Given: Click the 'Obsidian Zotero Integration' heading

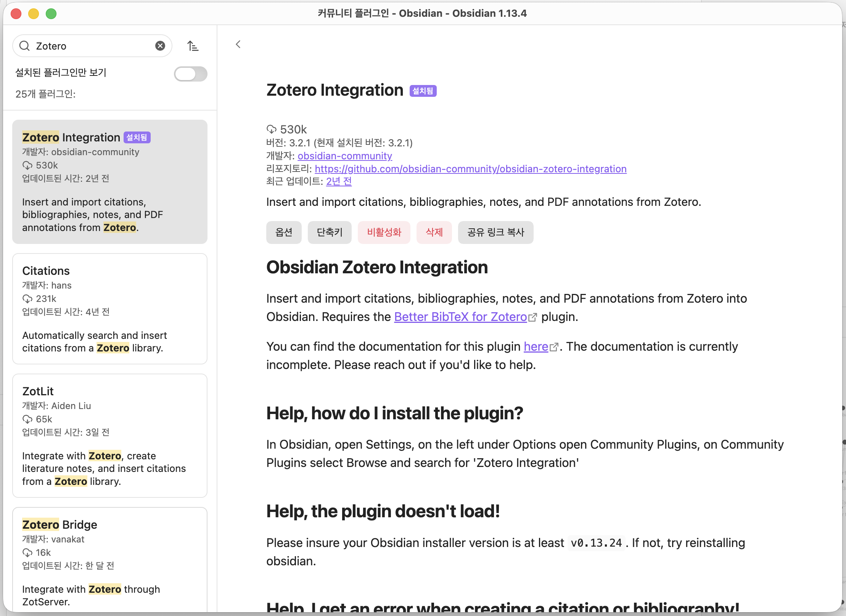Looking at the screenshot, I should [x=377, y=267].
